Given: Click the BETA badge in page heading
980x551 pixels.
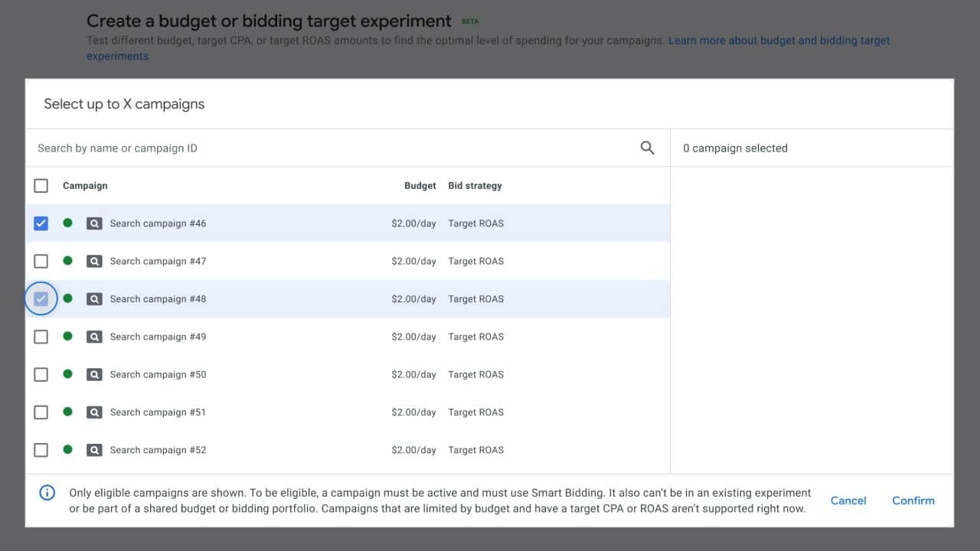Looking at the screenshot, I should pos(470,21).
